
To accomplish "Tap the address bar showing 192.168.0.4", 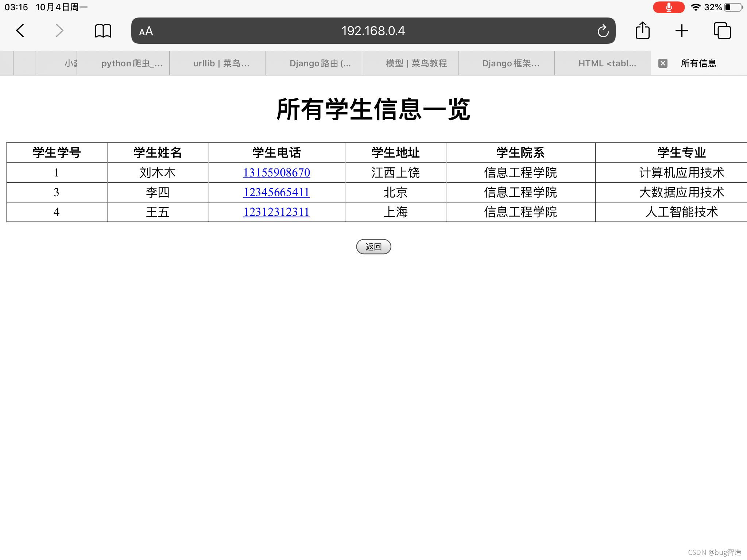I will click(x=373, y=31).
